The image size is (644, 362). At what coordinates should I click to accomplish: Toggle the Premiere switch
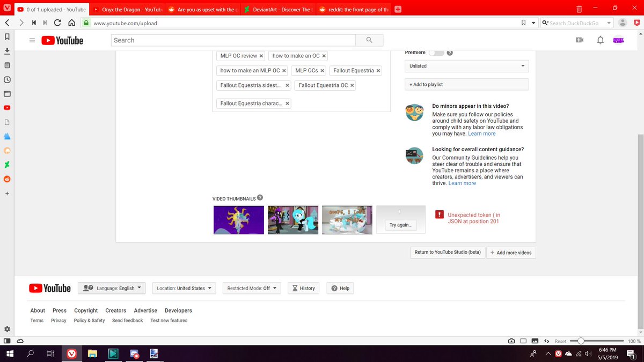436,53
